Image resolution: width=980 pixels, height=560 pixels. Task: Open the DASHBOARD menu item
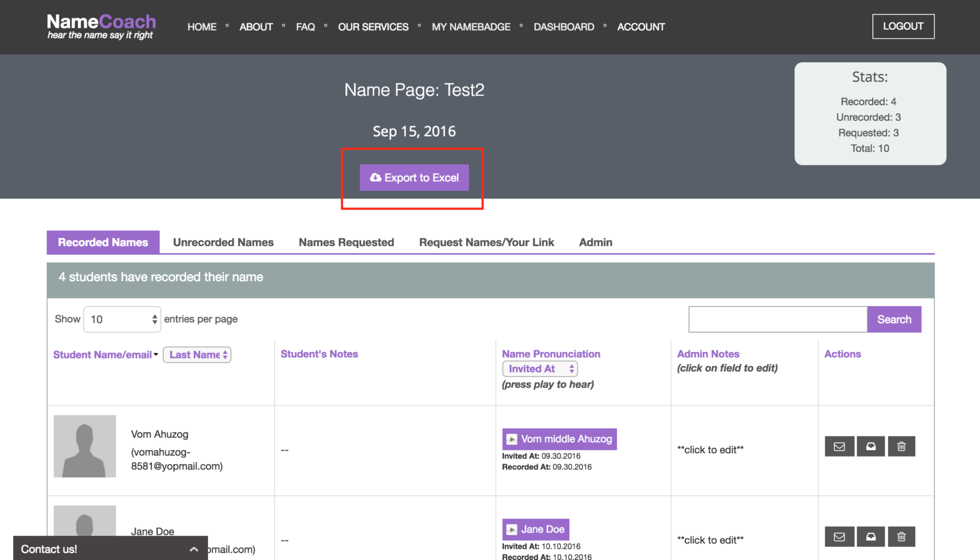(564, 27)
